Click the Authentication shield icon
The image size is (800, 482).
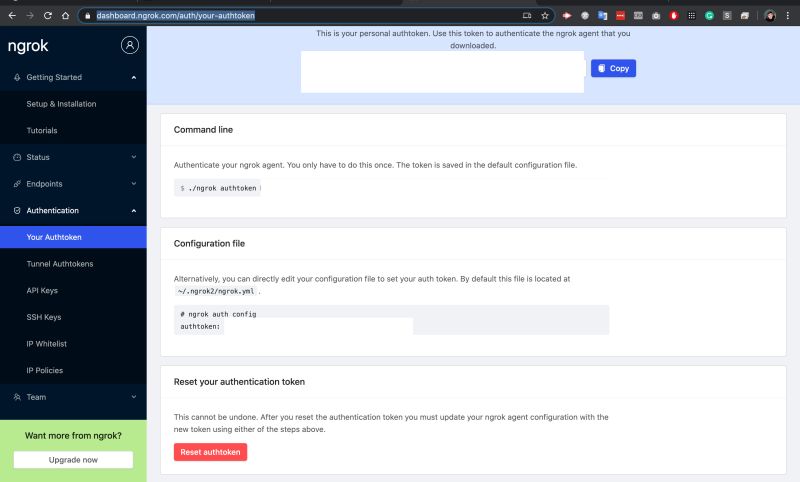[x=17, y=211]
